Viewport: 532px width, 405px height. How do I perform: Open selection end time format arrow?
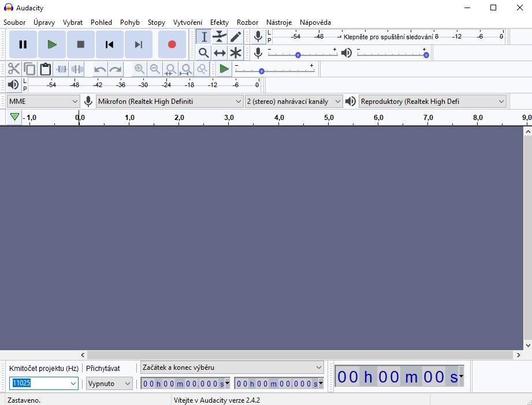(321, 383)
